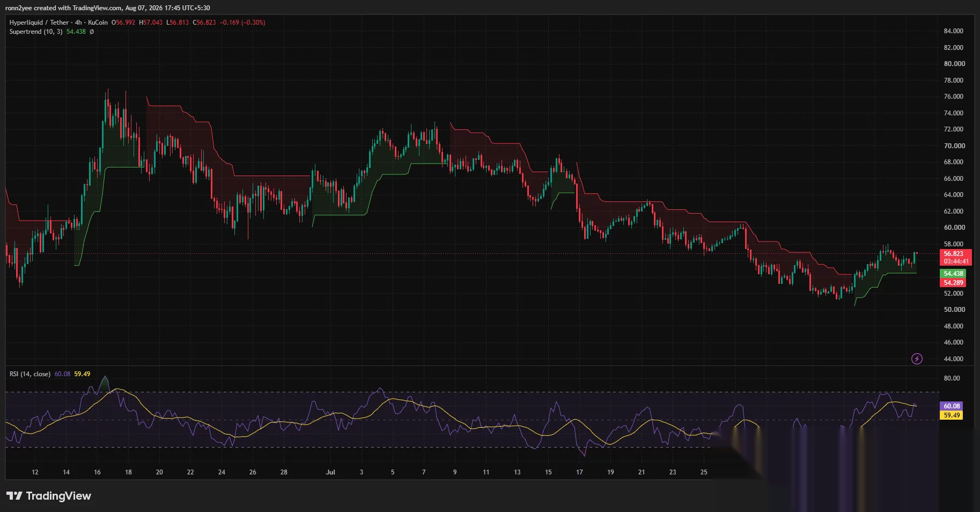Click the change value -0.169 (-0.30%)
980x512 pixels.
click(242, 23)
